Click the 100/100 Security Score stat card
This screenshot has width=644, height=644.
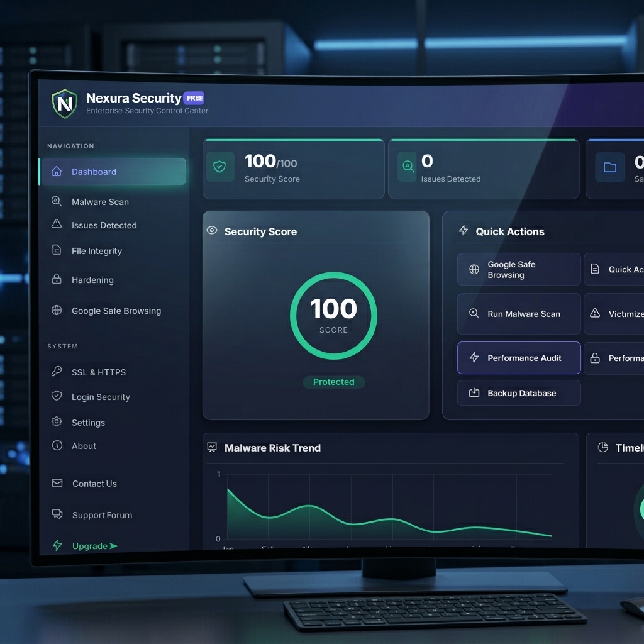pyautogui.click(x=293, y=169)
